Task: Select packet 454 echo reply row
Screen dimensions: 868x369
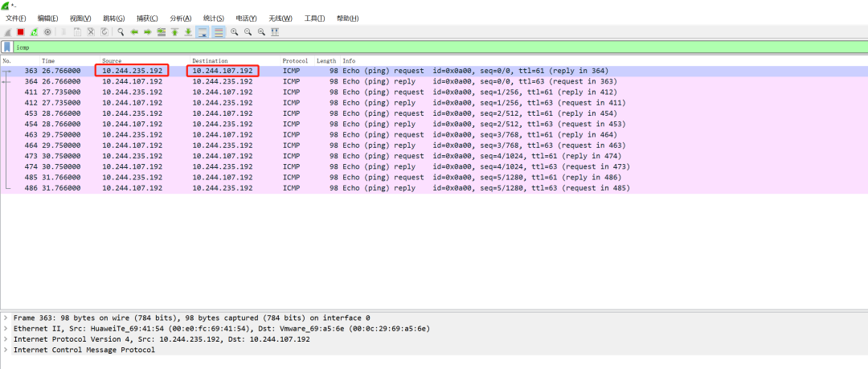Action: tap(434, 124)
